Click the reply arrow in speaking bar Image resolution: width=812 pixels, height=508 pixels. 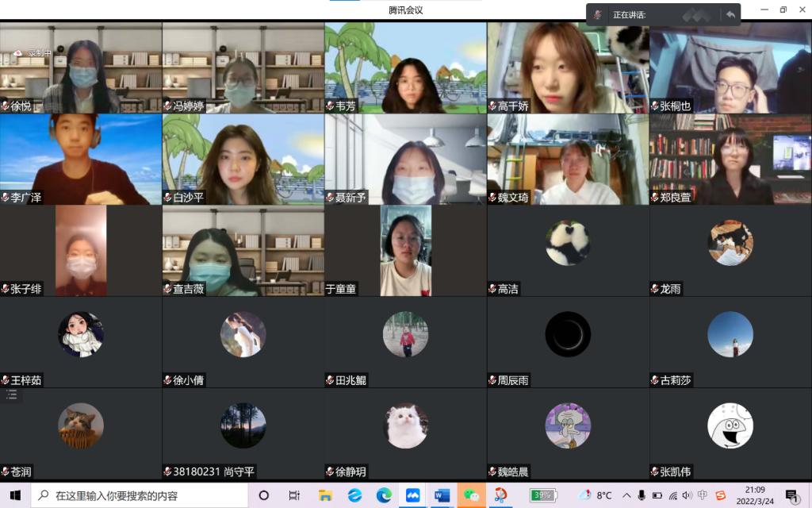[730, 14]
